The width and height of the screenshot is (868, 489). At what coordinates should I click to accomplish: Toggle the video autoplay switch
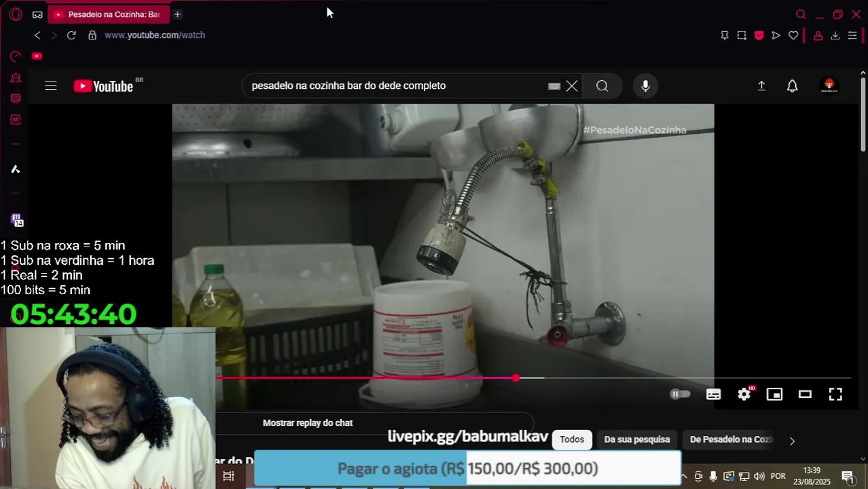680,394
